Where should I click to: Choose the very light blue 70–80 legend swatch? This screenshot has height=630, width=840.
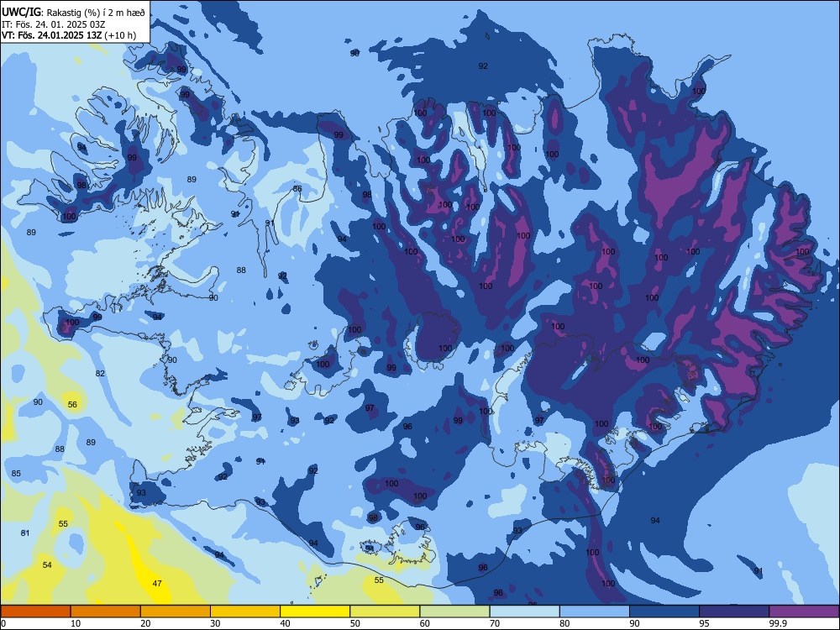click(524, 612)
